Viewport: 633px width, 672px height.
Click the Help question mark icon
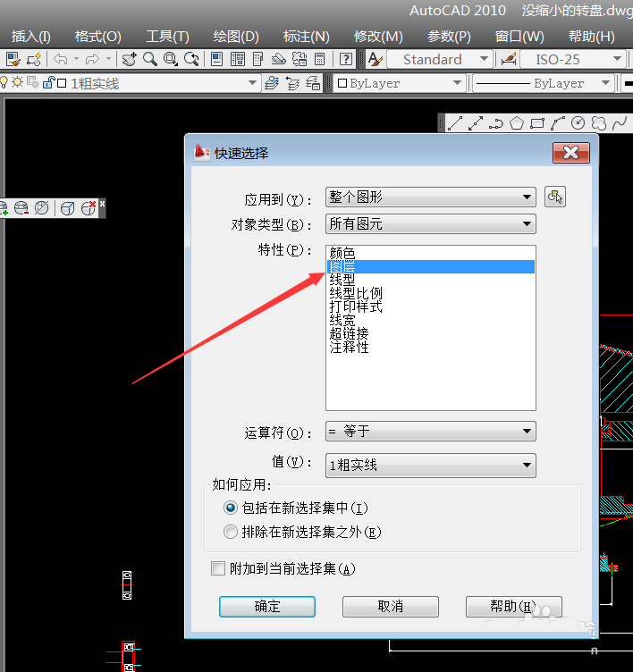[346, 59]
